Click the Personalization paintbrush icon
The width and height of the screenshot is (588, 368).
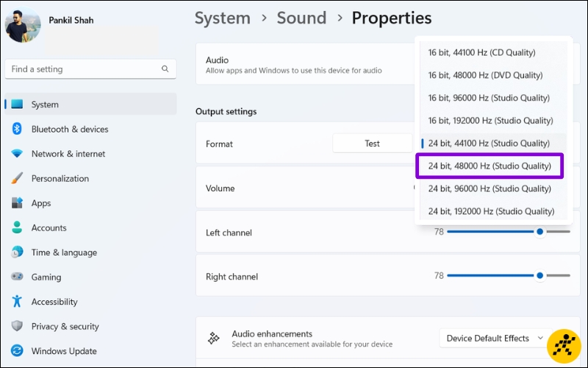17,178
